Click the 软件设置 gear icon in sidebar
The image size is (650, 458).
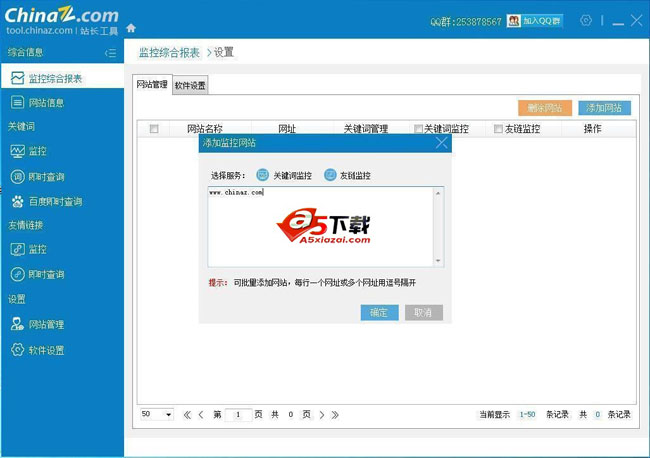tap(17, 350)
